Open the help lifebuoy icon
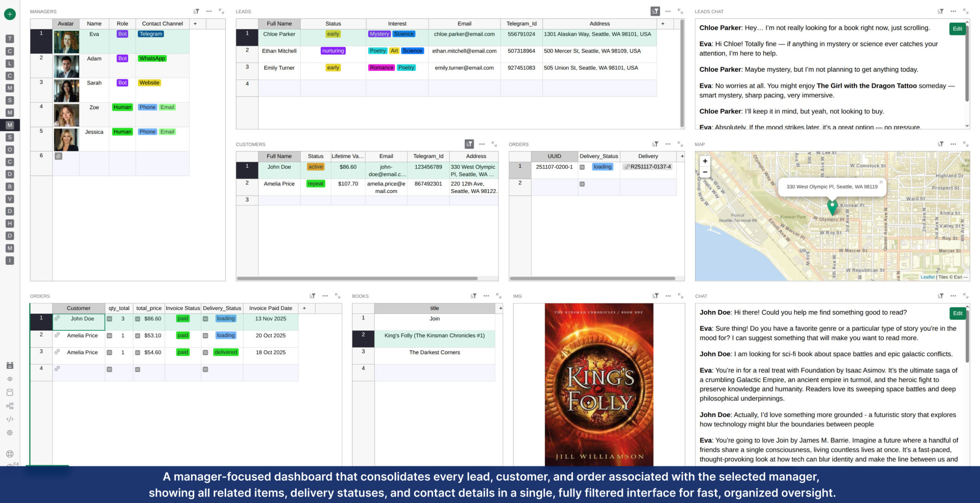Viewport: 980px width, 503px height. (x=10, y=454)
